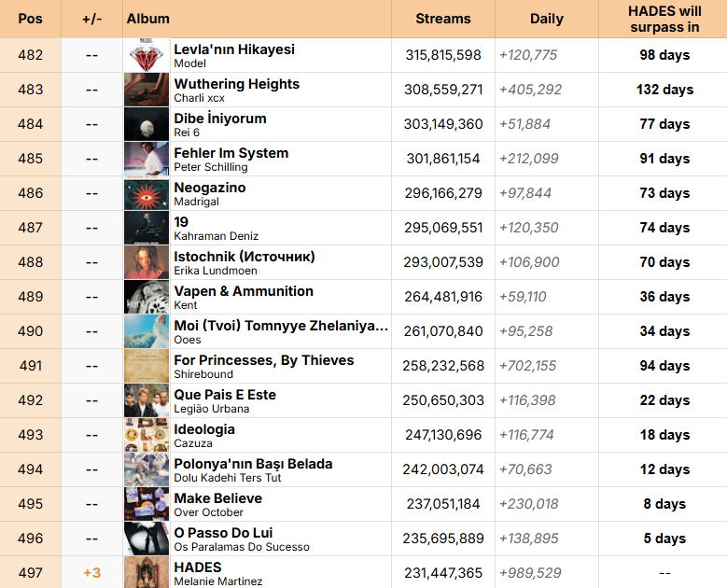Open the Levla'nın Hikayesi album cover thumbnail
The width and height of the screenshot is (727, 588).
(x=147, y=55)
